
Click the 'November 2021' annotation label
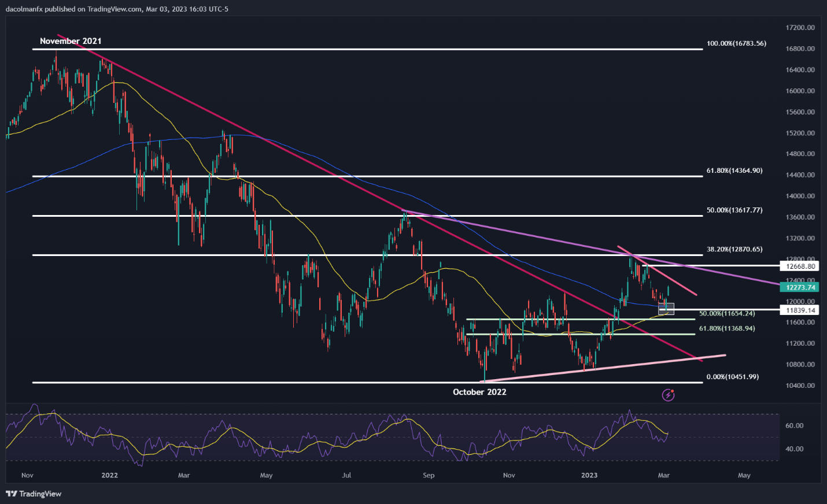click(x=71, y=41)
